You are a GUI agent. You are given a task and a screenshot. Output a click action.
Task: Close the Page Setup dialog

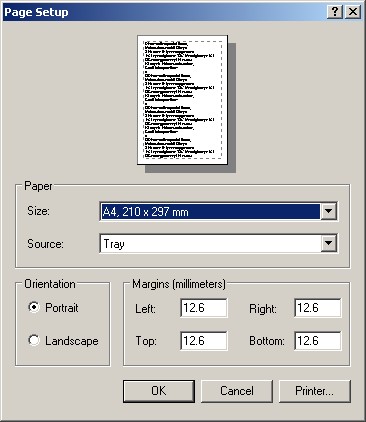click(x=353, y=12)
